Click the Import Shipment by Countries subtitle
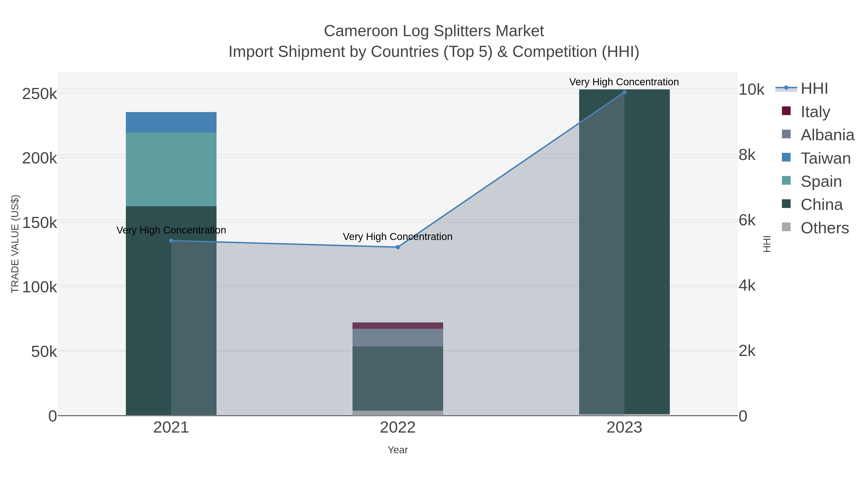Screen dimensions: 868x488 (434, 52)
